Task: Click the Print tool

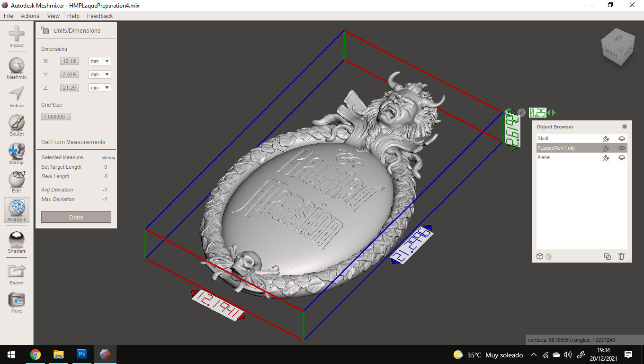Action: pyautogui.click(x=17, y=302)
